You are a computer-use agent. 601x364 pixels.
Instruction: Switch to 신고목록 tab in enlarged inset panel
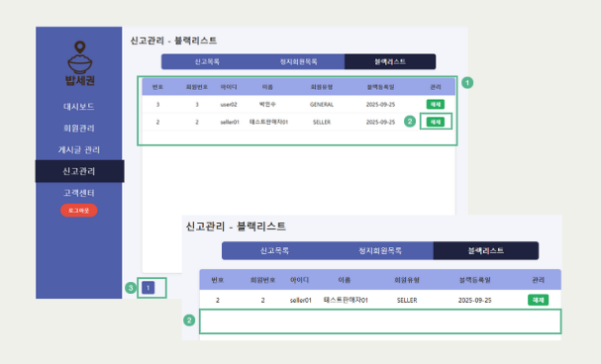[274, 250]
